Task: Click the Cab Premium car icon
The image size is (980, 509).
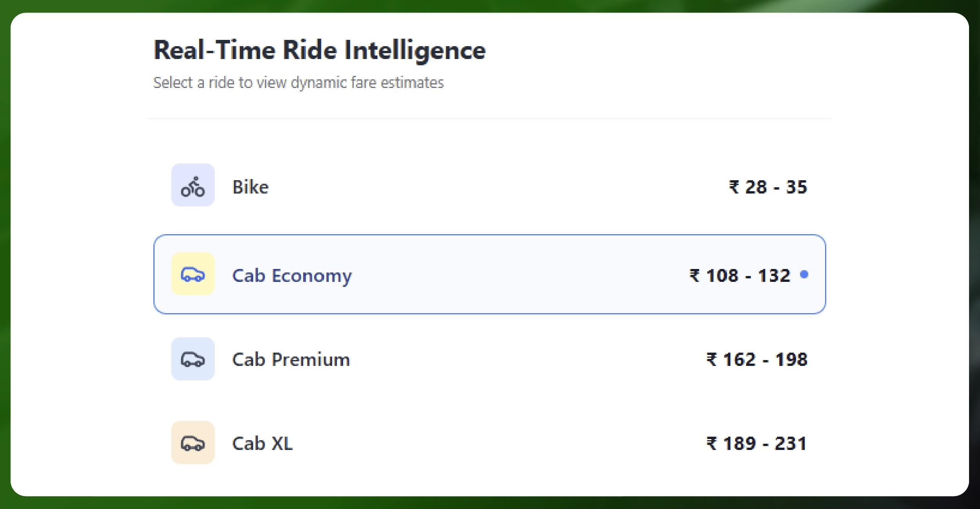Action: (192, 359)
